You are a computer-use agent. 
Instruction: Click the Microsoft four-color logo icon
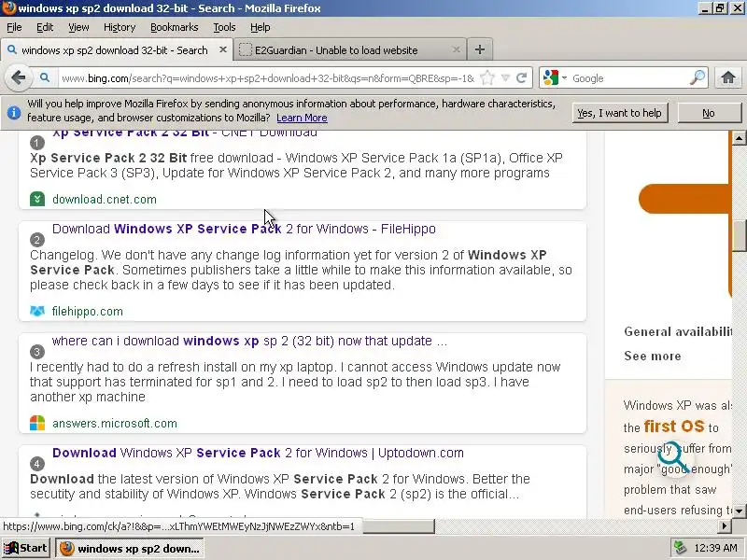click(37, 423)
